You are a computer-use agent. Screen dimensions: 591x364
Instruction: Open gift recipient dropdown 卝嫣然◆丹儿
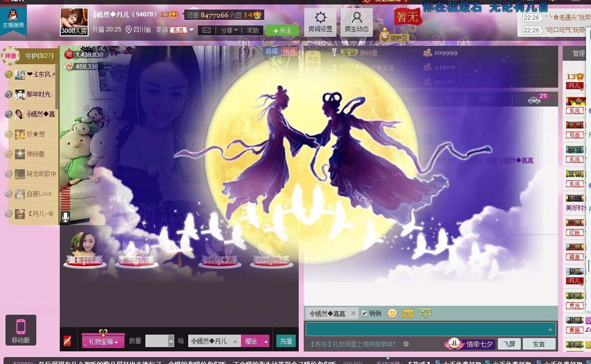pos(214,341)
